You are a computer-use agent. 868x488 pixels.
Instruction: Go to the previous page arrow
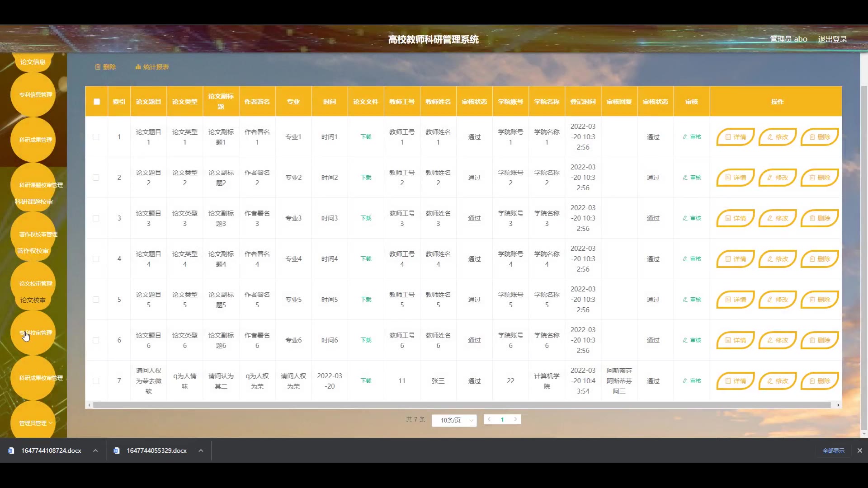489,419
